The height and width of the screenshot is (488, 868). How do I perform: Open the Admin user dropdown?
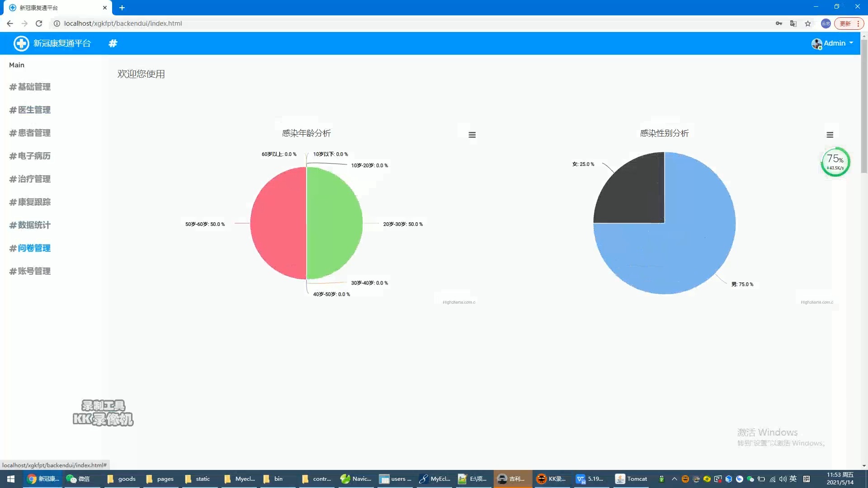tap(833, 43)
